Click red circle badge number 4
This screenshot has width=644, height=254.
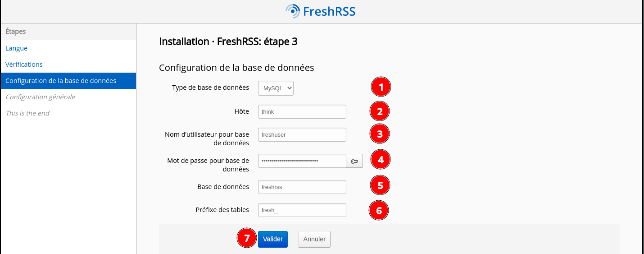point(381,159)
